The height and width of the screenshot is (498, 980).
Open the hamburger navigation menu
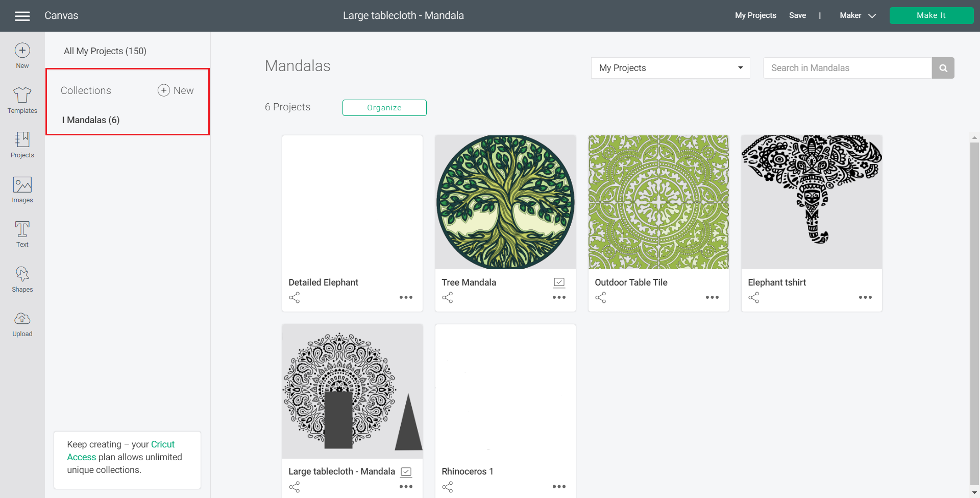[x=22, y=16]
